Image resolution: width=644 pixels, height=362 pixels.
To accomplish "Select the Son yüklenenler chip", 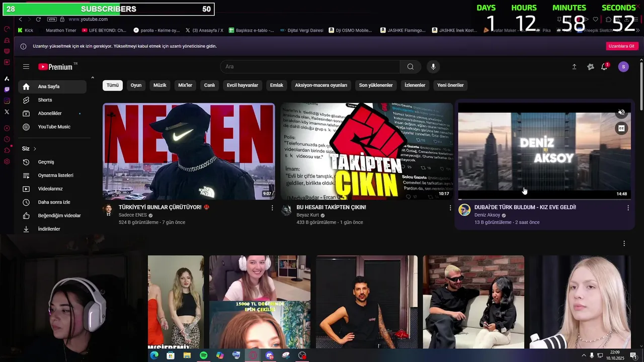I will (376, 85).
